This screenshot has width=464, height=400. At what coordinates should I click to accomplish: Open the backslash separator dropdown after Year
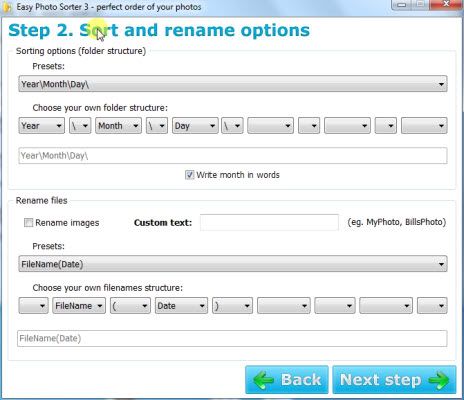[x=80, y=126]
